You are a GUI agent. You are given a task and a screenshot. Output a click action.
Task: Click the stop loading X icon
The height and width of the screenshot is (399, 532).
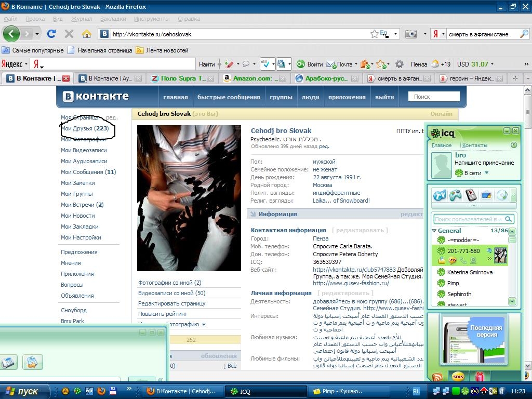click(69, 34)
